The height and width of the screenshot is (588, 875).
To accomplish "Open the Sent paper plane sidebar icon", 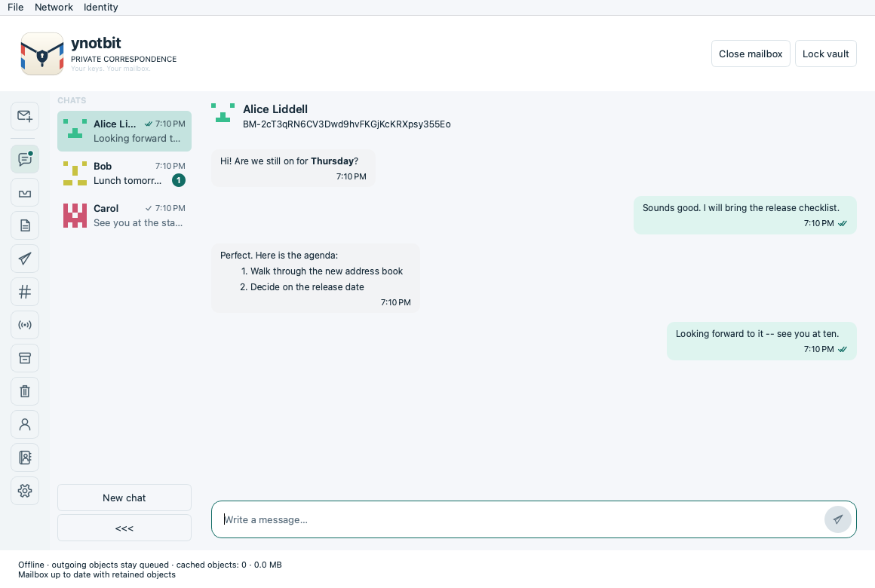I will (x=25, y=259).
